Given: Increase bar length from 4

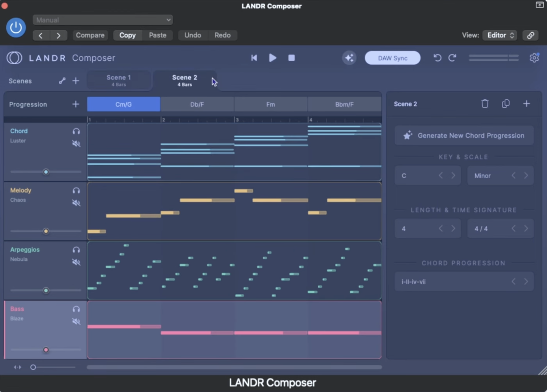Looking at the screenshot, I should (x=453, y=228).
